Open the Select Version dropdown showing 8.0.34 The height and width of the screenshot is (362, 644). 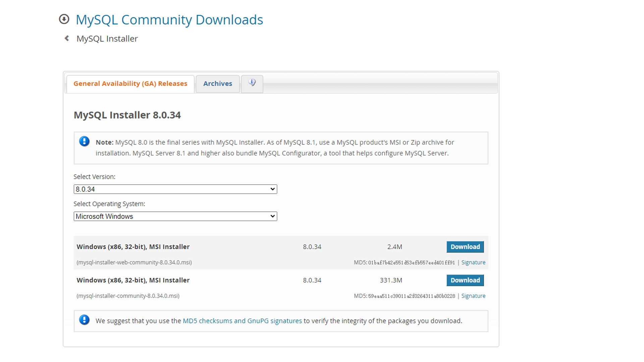[x=175, y=189]
